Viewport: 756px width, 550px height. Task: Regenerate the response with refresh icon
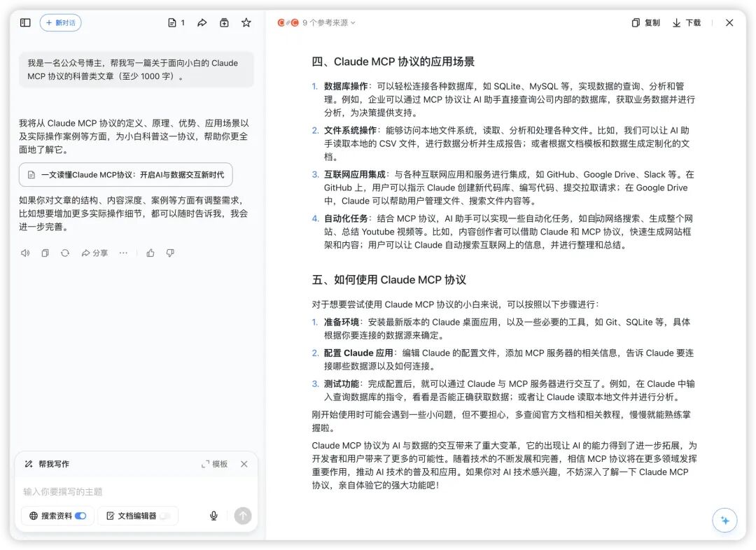65,253
